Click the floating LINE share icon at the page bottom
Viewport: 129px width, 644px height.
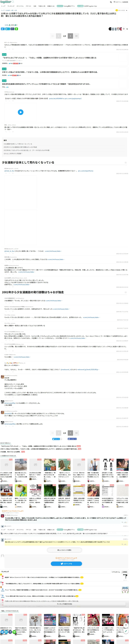(x=14, y=632)
